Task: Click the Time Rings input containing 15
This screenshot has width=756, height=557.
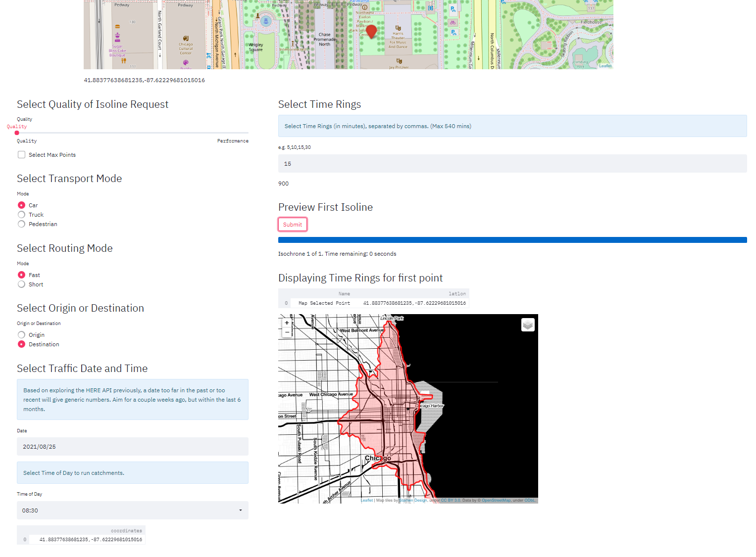Action: 512,164
